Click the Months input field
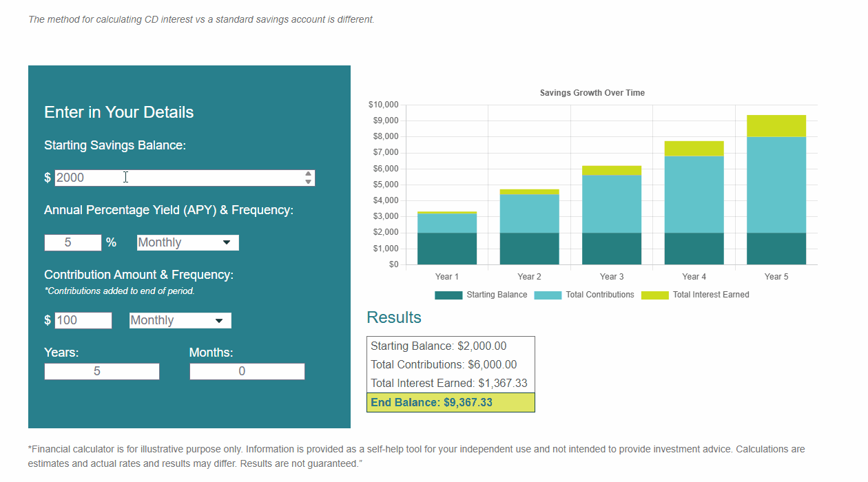The width and height of the screenshot is (868, 482). 247,371
